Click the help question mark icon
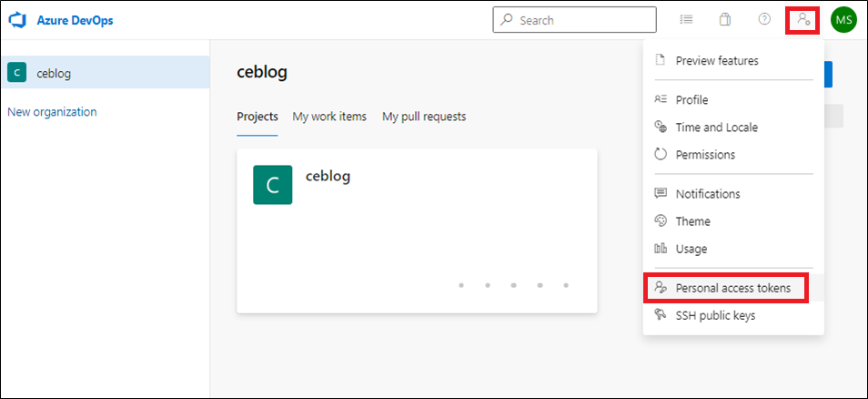The image size is (868, 399). point(764,19)
